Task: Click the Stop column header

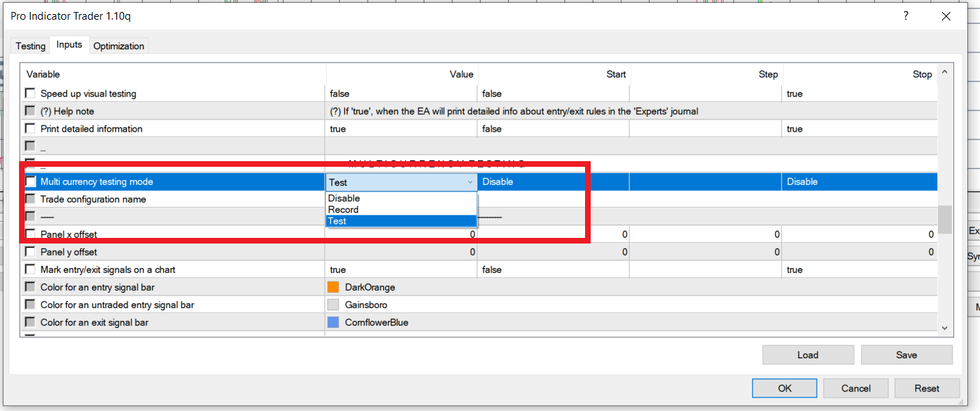Action: click(860, 74)
